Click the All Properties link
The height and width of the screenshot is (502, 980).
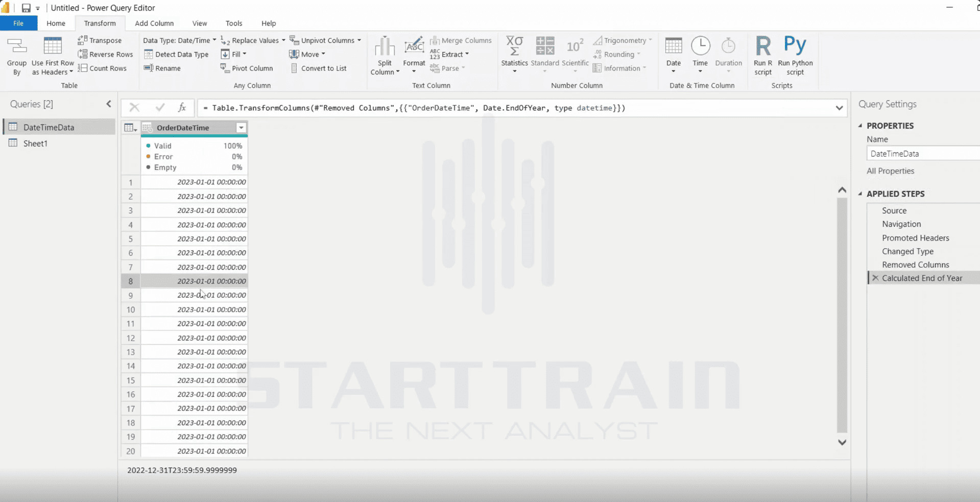(890, 171)
